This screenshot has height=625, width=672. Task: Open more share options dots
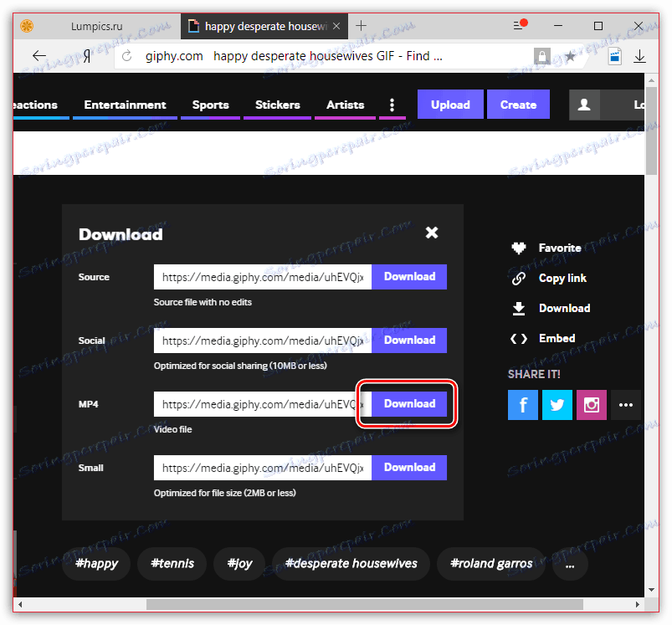(x=626, y=405)
